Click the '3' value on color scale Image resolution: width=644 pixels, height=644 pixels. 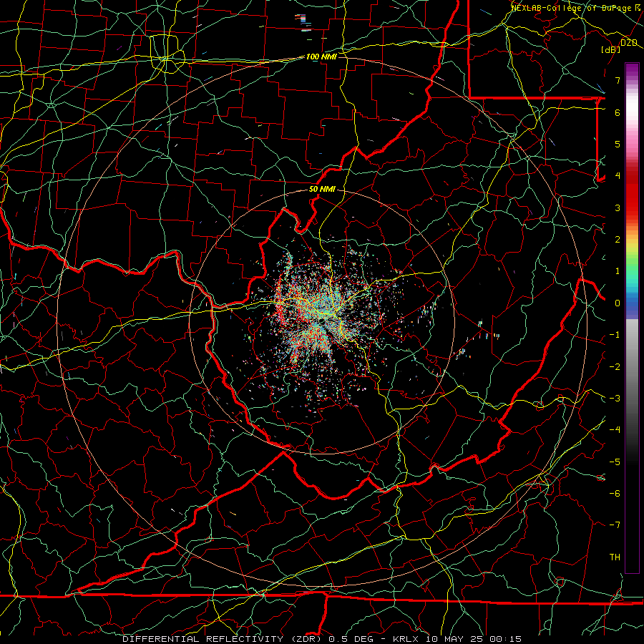tap(618, 208)
